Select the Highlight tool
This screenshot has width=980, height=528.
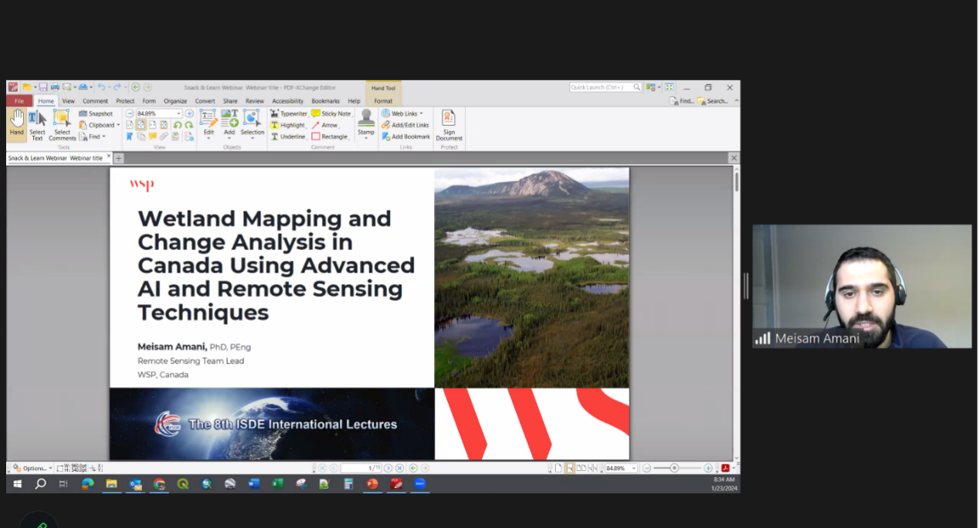[287, 125]
